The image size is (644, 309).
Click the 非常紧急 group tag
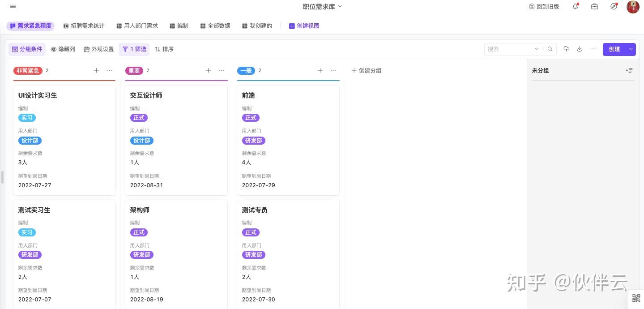[x=28, y=70]
